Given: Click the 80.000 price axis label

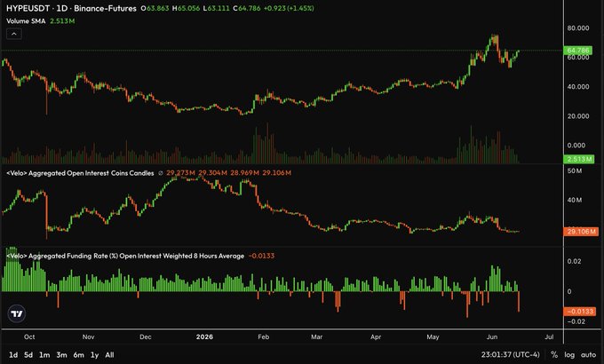Looking at the screenshot, I should pos(578,28).
